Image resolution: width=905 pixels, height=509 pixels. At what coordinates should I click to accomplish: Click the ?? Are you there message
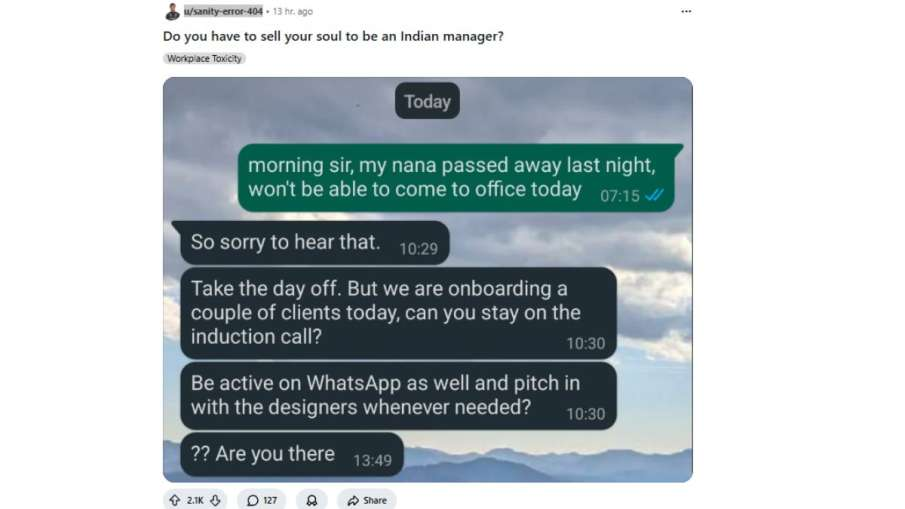click(291, 455)
